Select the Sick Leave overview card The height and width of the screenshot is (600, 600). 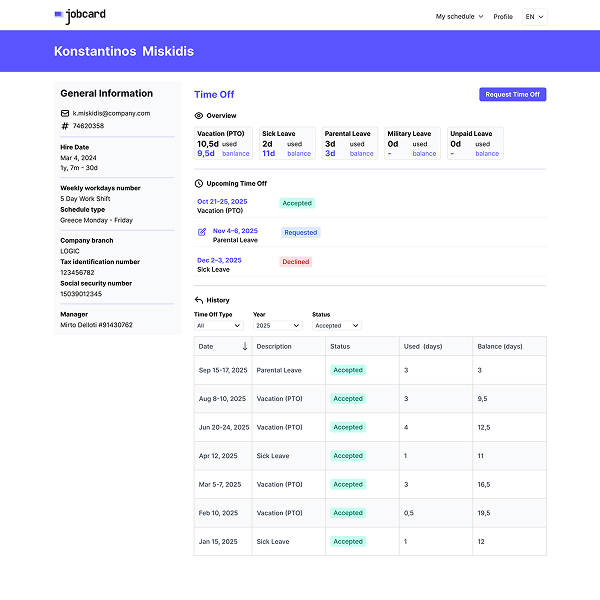coord(287,143)
